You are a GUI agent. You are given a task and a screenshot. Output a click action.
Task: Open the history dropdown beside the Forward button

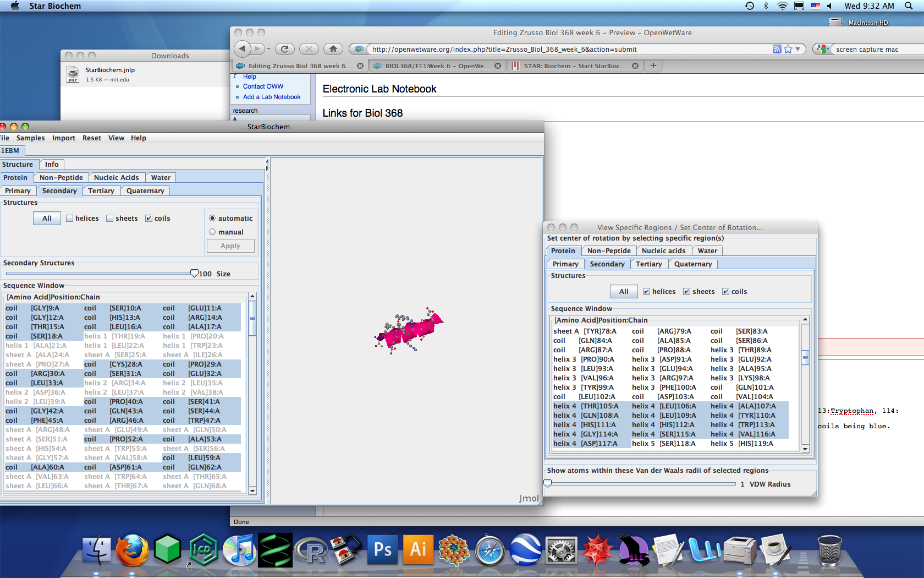[x=268, y=49]
